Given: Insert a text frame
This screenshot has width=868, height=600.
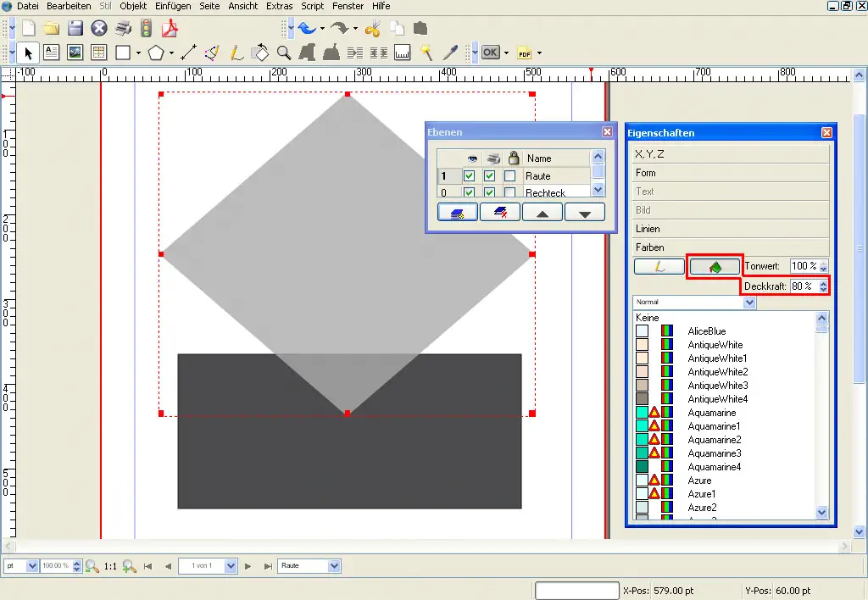Looking at the screenshot, I should point(52,52).
